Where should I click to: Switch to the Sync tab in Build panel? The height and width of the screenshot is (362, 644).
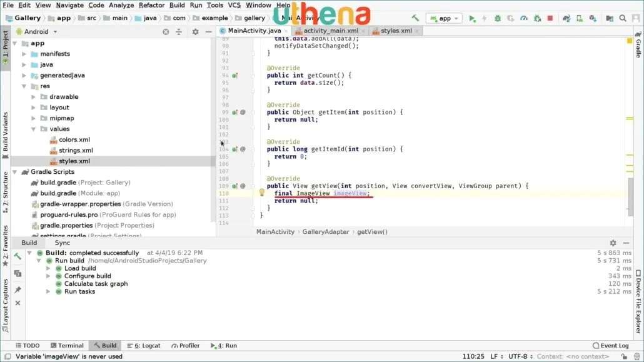(63, 243)
